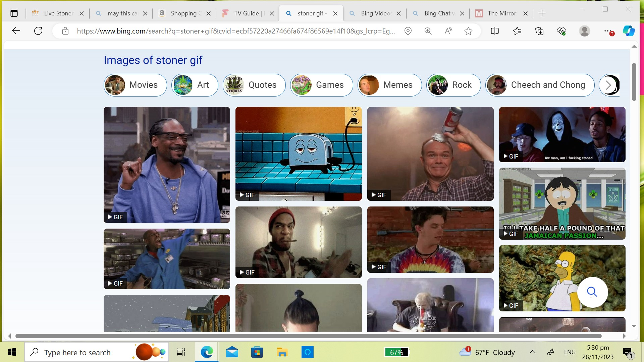Open the cartoon toaster GIF
Screen dimensions: 644x362
coord(299,154)
